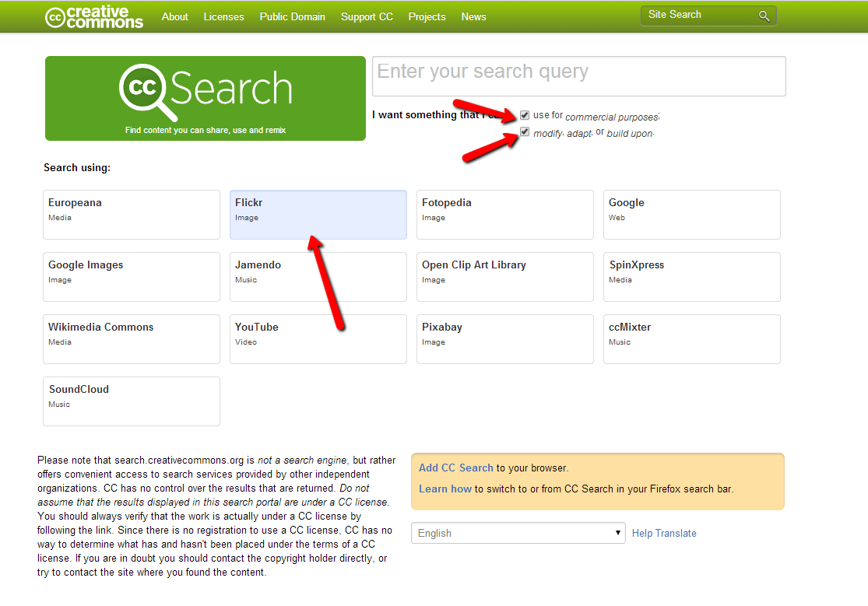The image size is (868, 606).
Task: Click "Find content you can share, use and remix"
Action: 206,130
